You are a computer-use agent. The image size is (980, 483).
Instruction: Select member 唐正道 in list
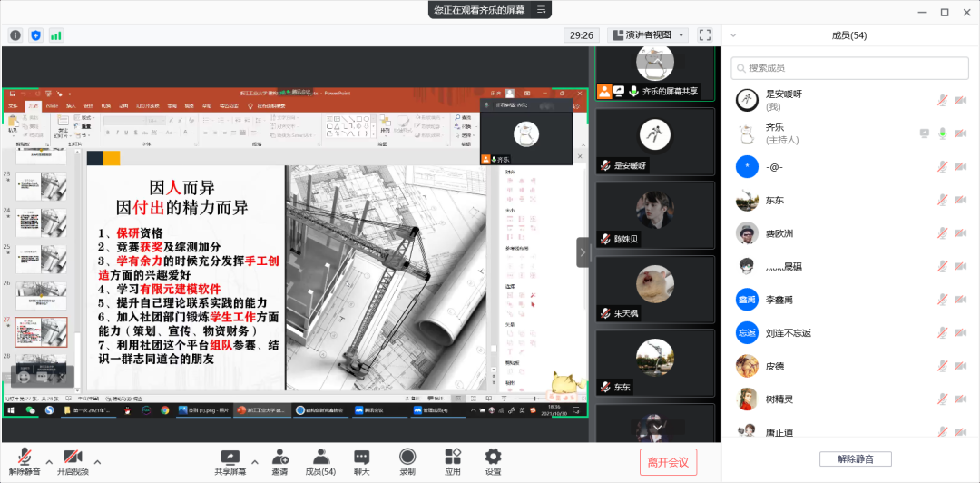pos(850,431)
